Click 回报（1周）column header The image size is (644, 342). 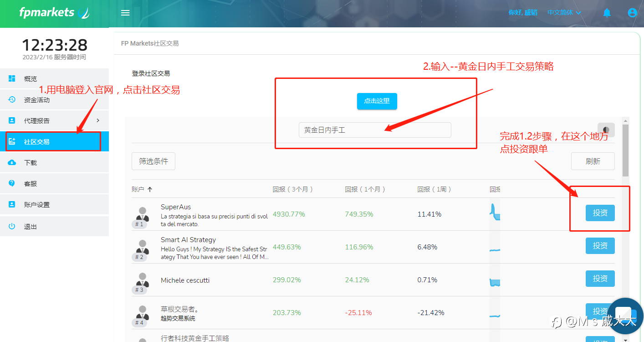[434, 189]
